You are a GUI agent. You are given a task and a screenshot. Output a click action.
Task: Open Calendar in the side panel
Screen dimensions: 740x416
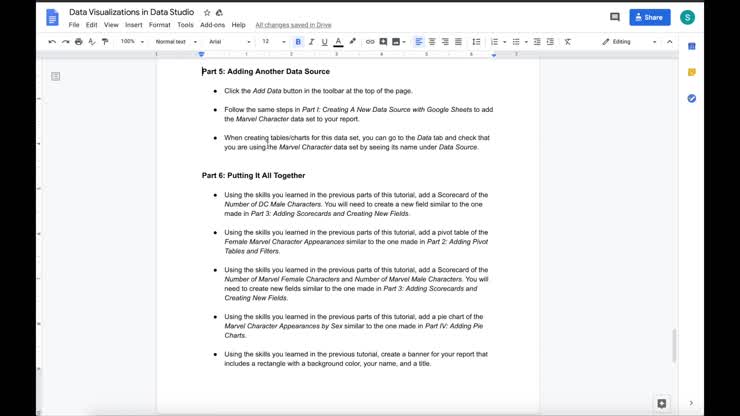pos(691,46)
